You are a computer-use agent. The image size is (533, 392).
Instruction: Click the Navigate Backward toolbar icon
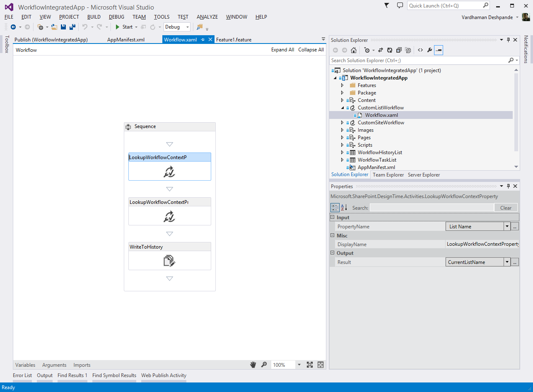13,27
